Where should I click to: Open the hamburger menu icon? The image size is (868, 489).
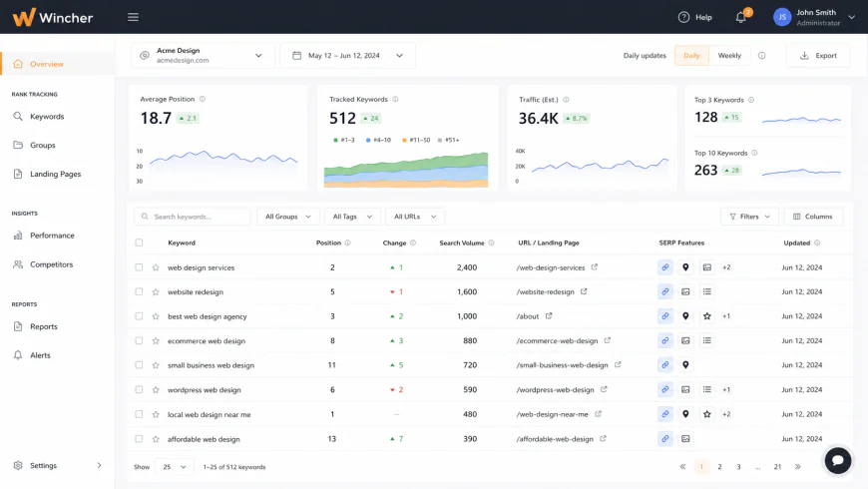click(x=133, y=17)
